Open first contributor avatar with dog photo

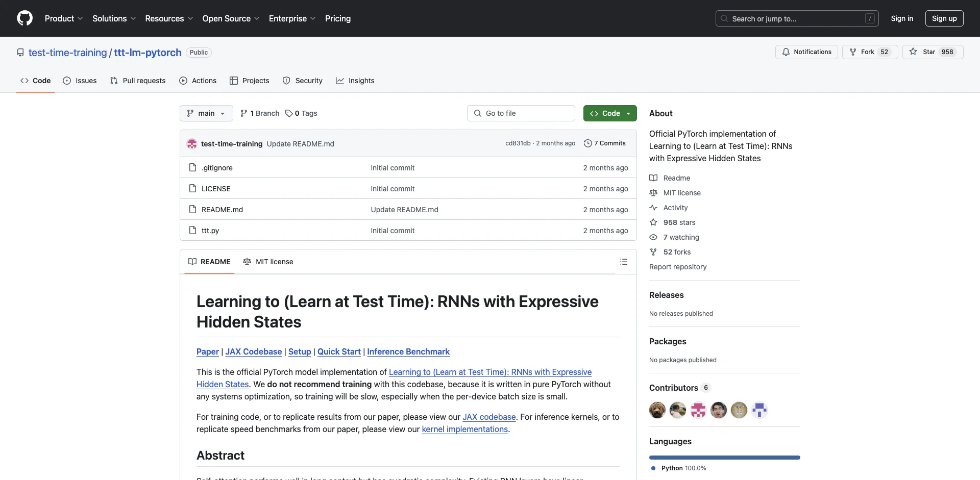(657, 410)
